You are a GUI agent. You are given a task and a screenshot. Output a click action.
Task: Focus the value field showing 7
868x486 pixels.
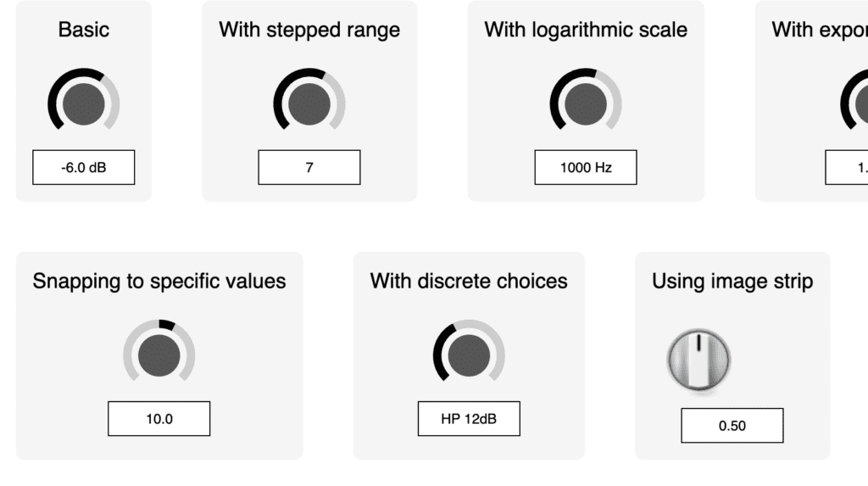(x=309, y=167)
